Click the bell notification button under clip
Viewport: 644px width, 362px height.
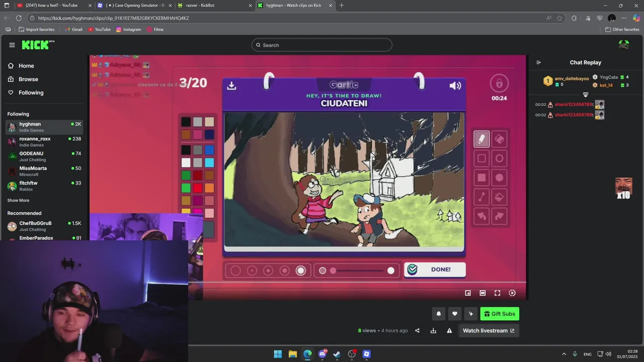(439, 314)
